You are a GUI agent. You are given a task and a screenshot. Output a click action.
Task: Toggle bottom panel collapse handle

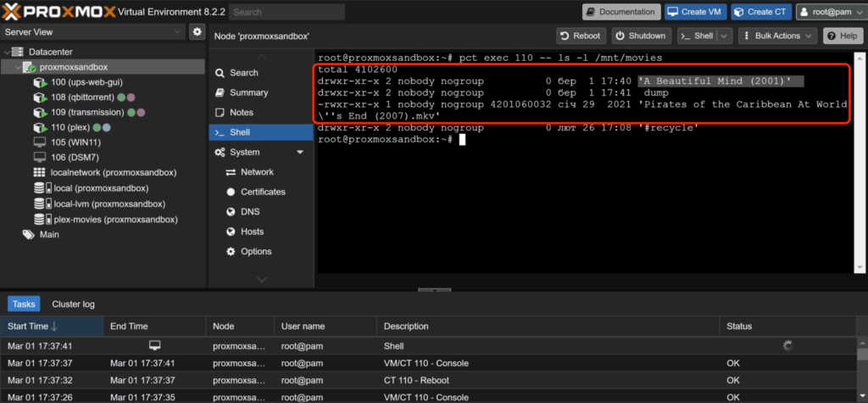(x=434, y=289)
